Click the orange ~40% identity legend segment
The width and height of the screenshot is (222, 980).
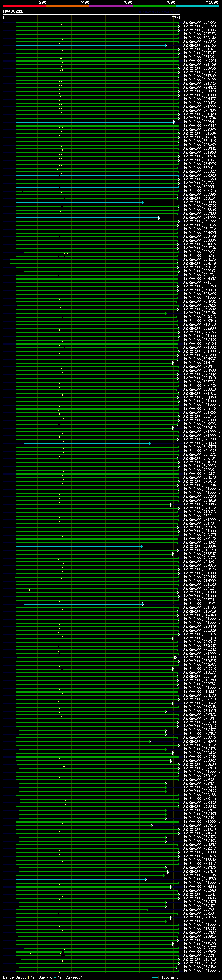pyautogui.click(x=68, y=6)
